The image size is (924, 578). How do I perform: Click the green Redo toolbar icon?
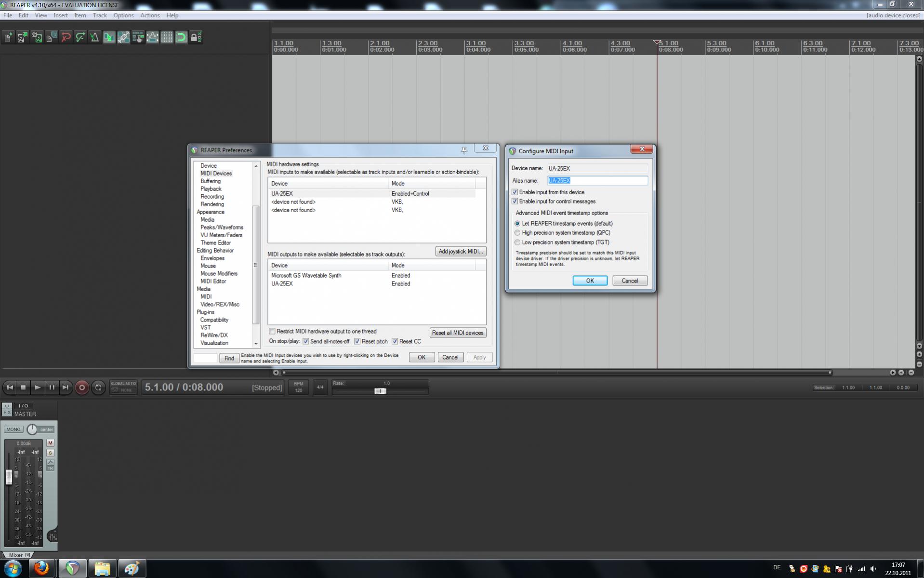pos(80,37)
